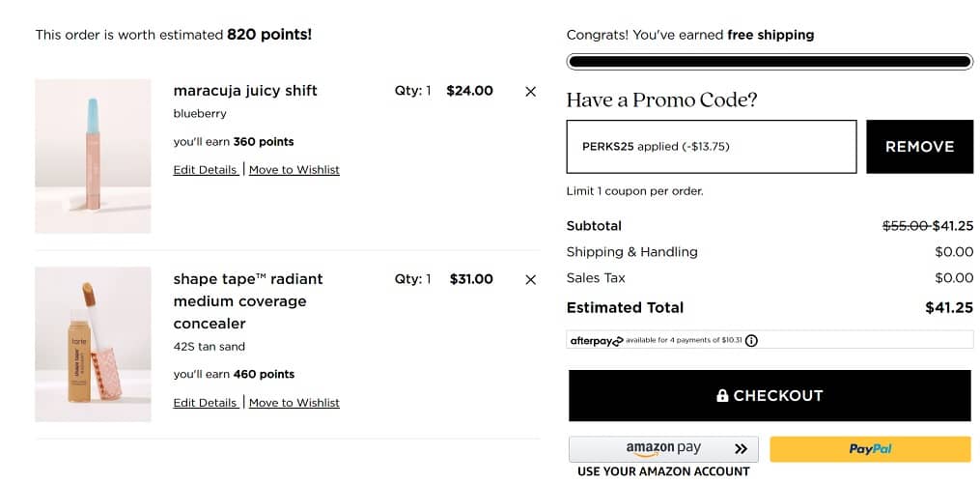The height and width of the screenshot is (483, 980).
Task: Click the maracuja juicy shift product name
Action: point(245,91)
